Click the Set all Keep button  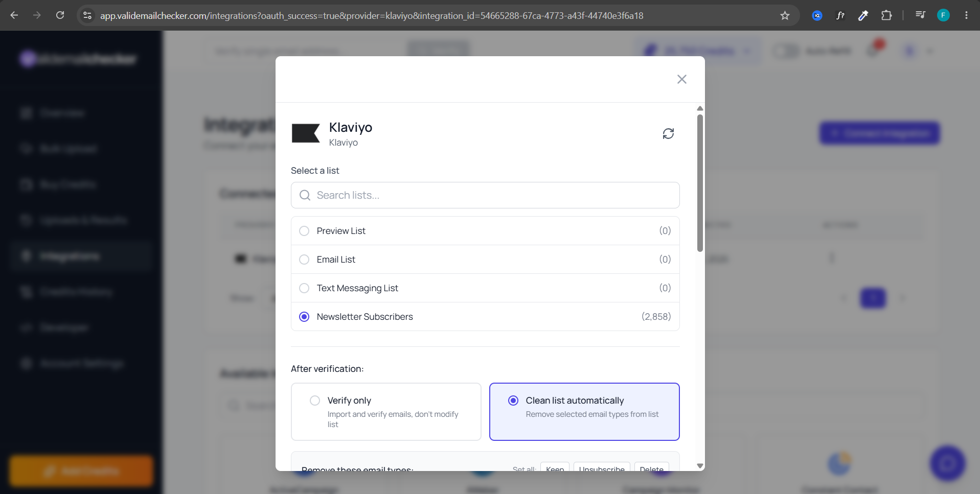tap(555, 467)
